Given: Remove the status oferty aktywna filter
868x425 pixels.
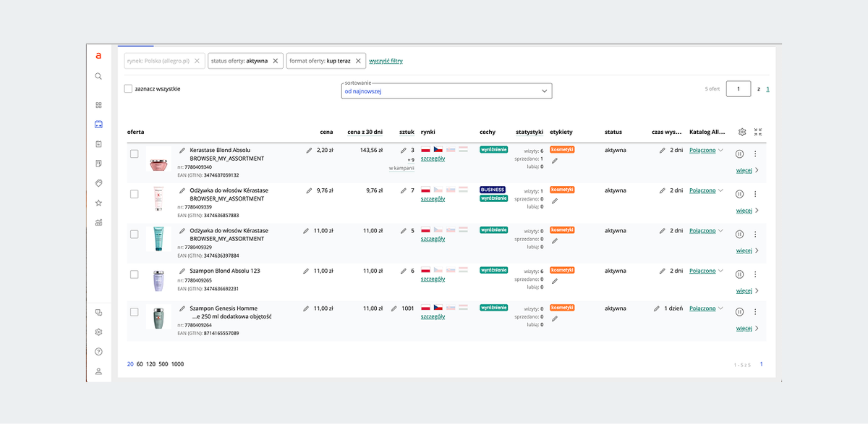Looking at the screenshot, I should 276,61.
